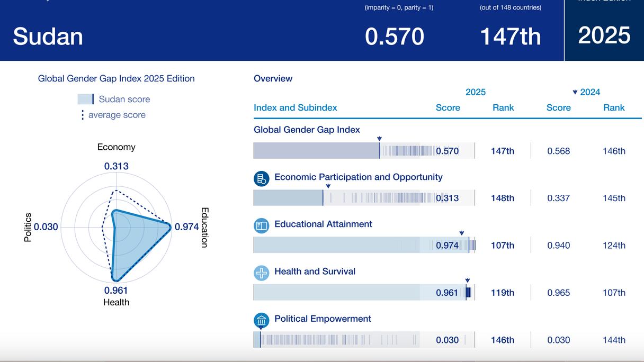Click the Sudan country title
The width and height of the screenshot is (644, 362).
[48, 37]
